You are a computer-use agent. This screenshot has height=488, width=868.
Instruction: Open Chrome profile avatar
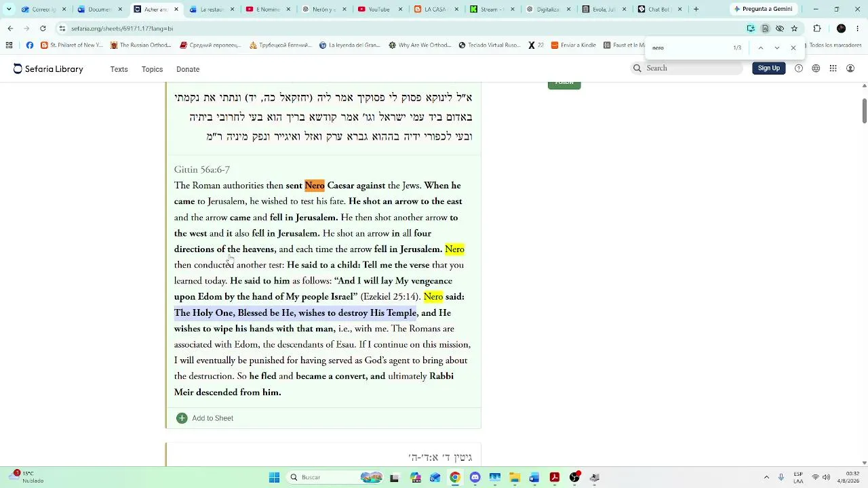tap(841, 28)
